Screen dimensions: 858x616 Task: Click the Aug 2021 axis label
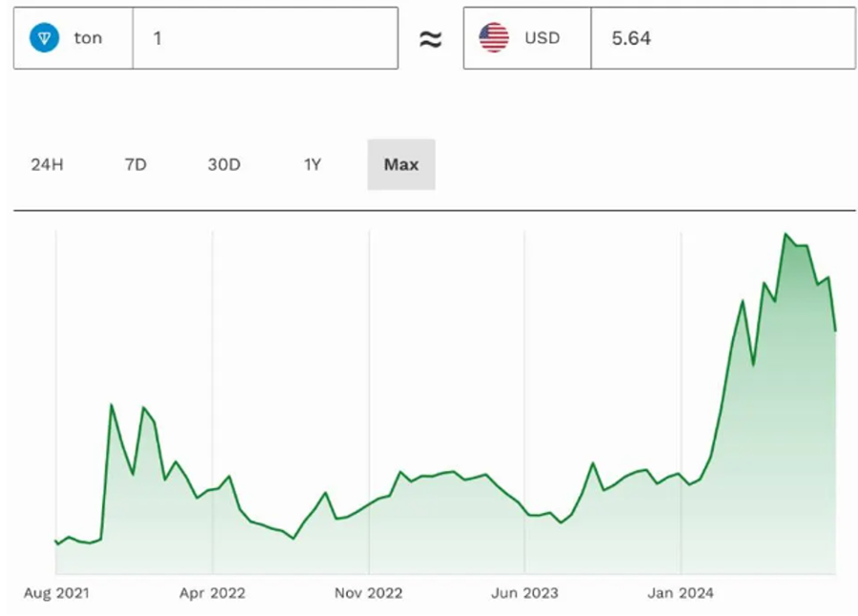(x=56, y=593)
